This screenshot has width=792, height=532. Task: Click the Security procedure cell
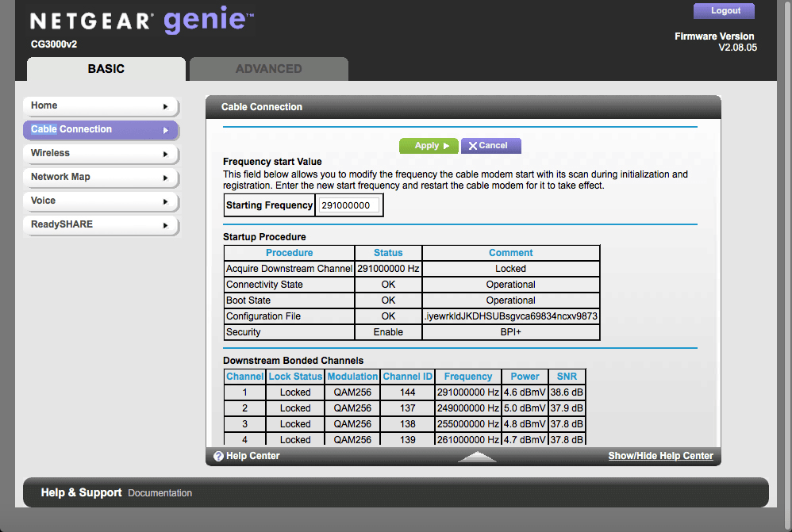coord(290,332)
